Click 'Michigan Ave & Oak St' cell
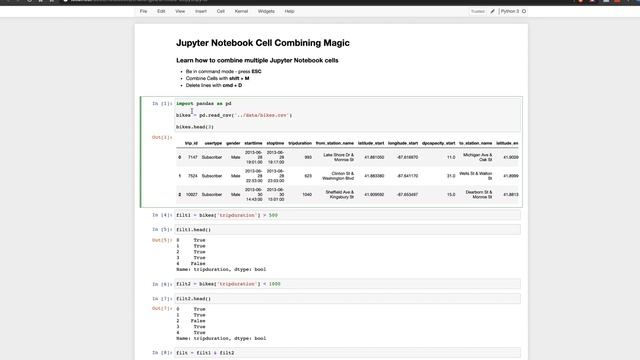Screen dimensions: 640x360 coord(478,157)
